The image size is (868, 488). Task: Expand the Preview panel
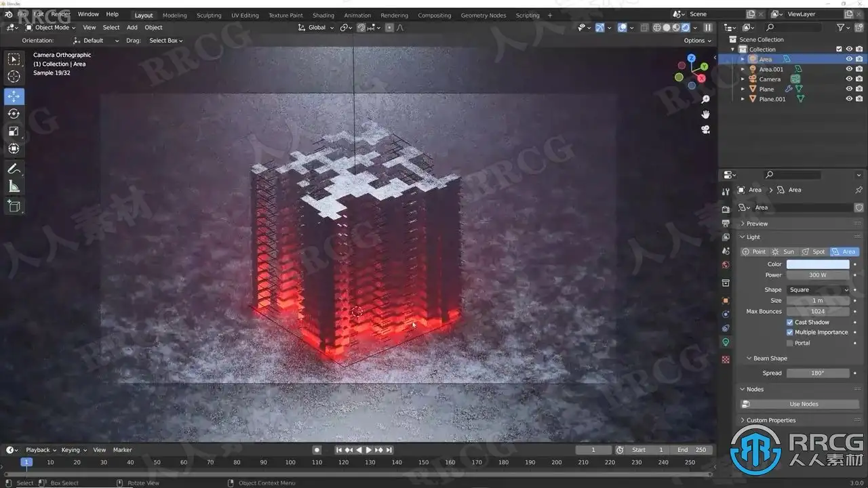point(757,224)
